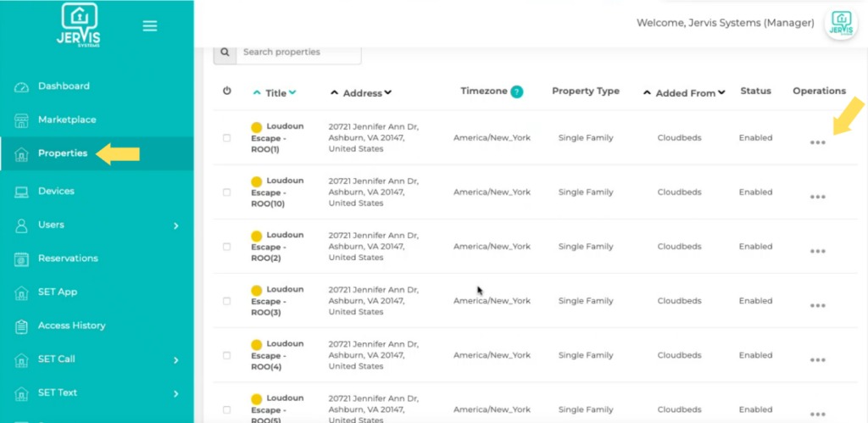Click the address cell in ROO(2) row
868x423 pixels.
(x=374, y=247)
